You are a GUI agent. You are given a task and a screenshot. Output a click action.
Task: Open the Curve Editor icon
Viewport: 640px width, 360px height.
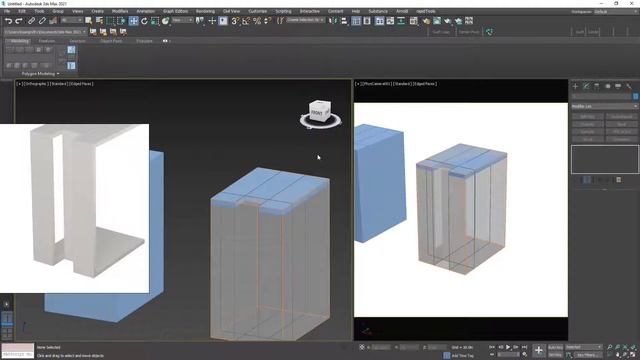(390, 21)
